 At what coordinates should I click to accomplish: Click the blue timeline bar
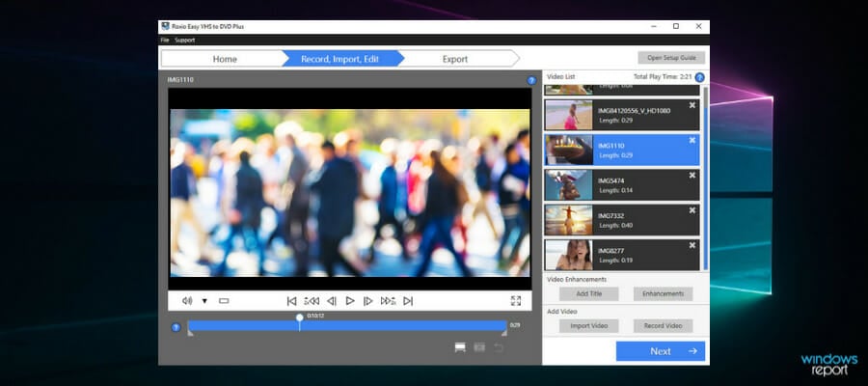347,325
